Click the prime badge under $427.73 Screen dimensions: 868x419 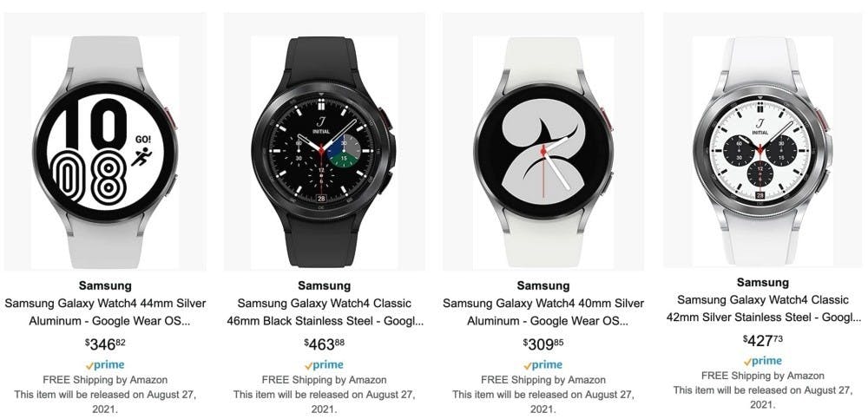[762, 361]
